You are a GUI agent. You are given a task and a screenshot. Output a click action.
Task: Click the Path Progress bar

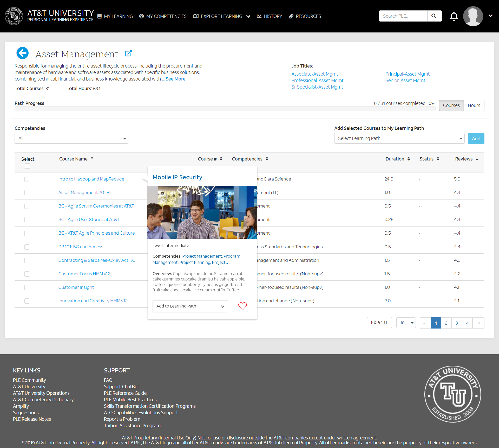(x=225, y=109)
